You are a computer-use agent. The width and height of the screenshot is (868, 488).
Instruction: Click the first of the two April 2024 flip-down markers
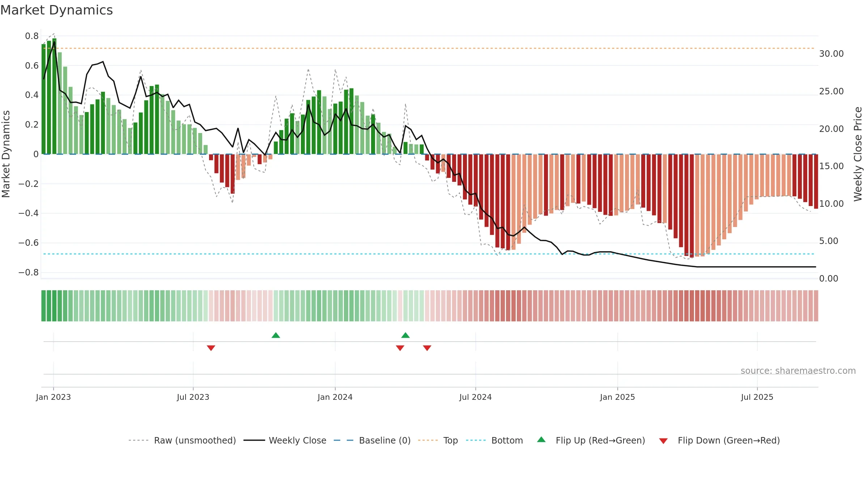pyautogui.click(x=400, y=348)
